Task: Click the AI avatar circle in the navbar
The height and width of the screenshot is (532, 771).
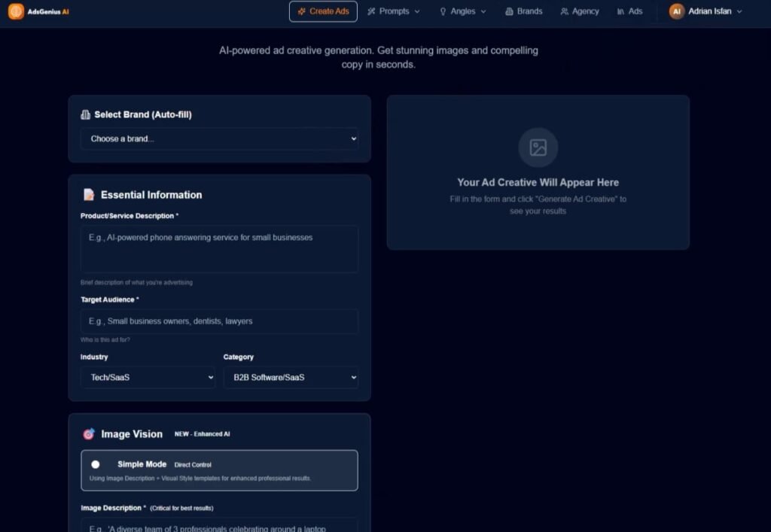Action: (675, 11)
